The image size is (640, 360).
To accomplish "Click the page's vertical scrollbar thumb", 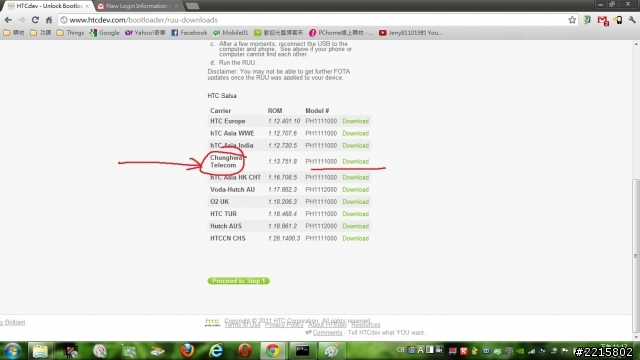I will (636, 256).
